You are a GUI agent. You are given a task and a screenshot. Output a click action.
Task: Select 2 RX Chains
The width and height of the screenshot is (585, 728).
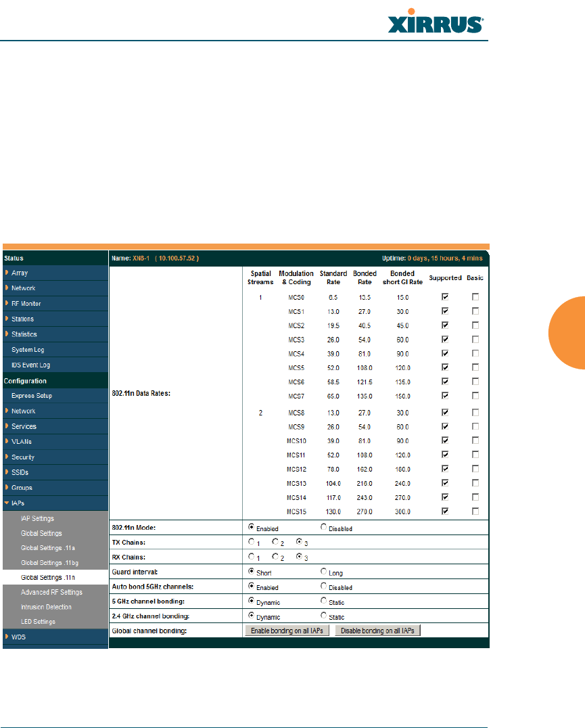pos(275,556)
